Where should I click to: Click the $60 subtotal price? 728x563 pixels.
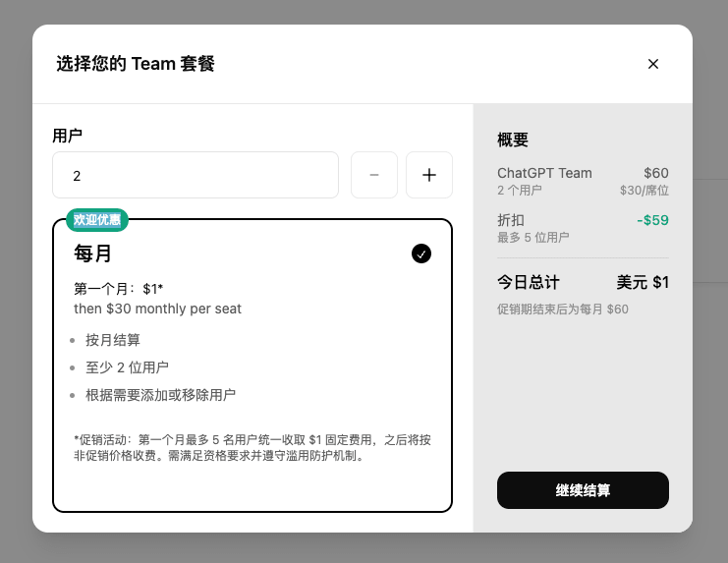pos(655,173)
